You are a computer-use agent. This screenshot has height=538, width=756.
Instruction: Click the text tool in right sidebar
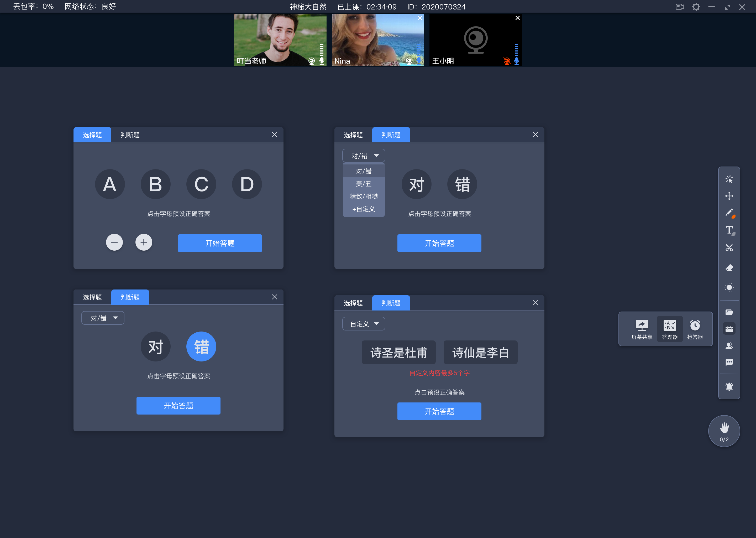coord(729,230)
